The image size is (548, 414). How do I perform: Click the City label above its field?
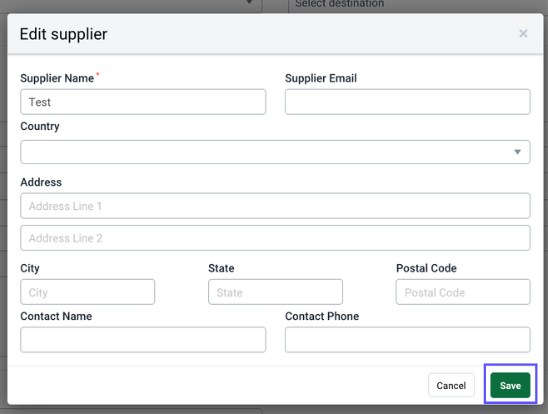click(x=30, y=268)
